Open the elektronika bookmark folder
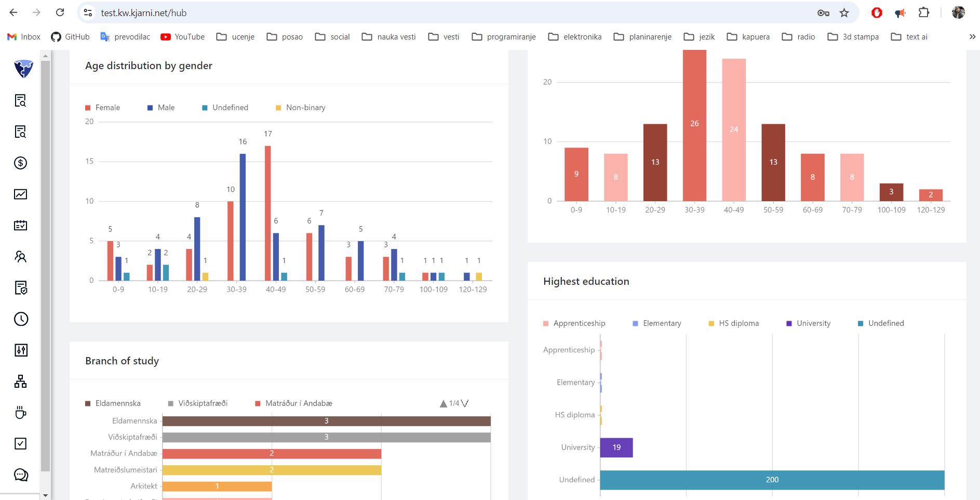980x500 pixels. click(575, 36)
